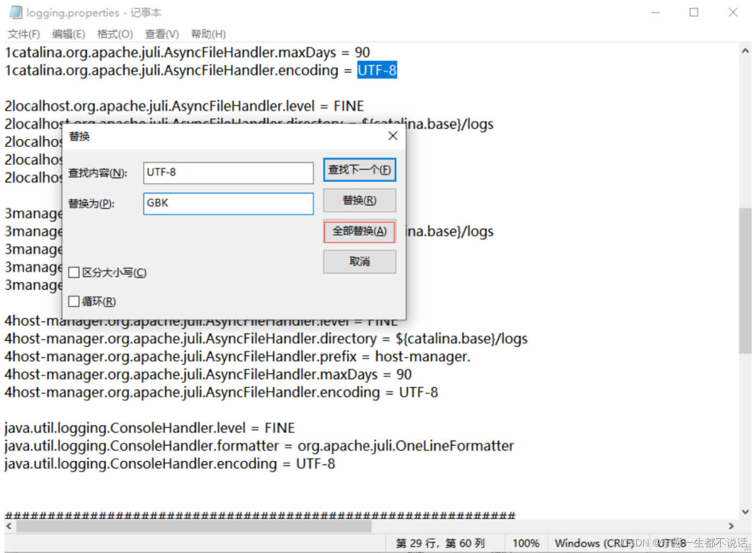Viewport: 756px width, 553px height.
Task: Click the 100% zoom status bar entry
Action: [x=526, y=543]
